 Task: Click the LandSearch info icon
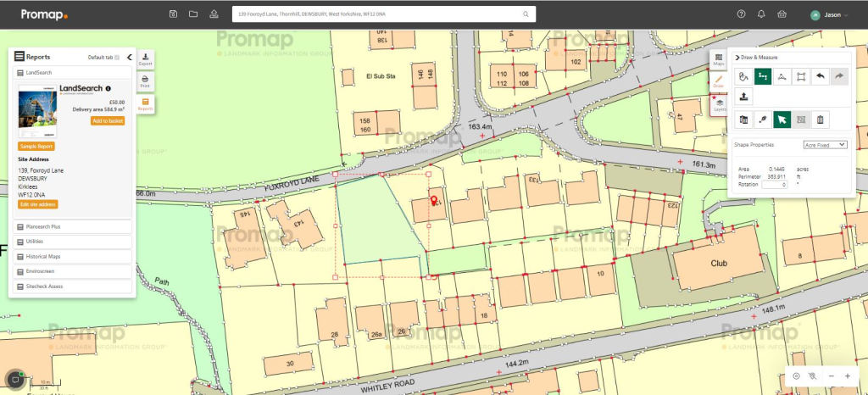108,88
